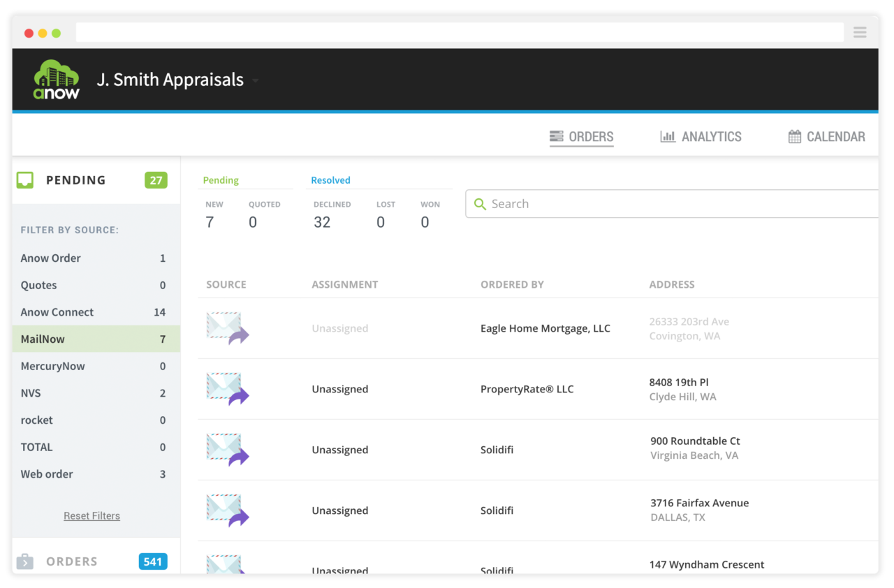Screen dimensions: 894x588
Task: Click the Search orders field
Action: coord(670,204)
